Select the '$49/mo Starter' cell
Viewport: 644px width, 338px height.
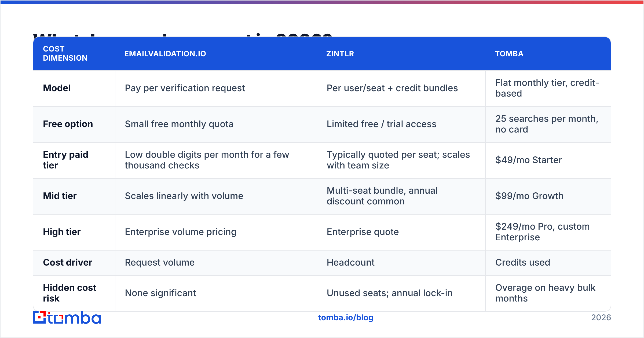point(548,160)
